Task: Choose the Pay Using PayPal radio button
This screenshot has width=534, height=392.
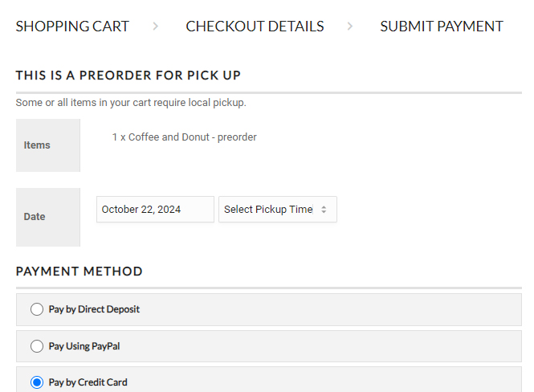Action: point(37,346)
